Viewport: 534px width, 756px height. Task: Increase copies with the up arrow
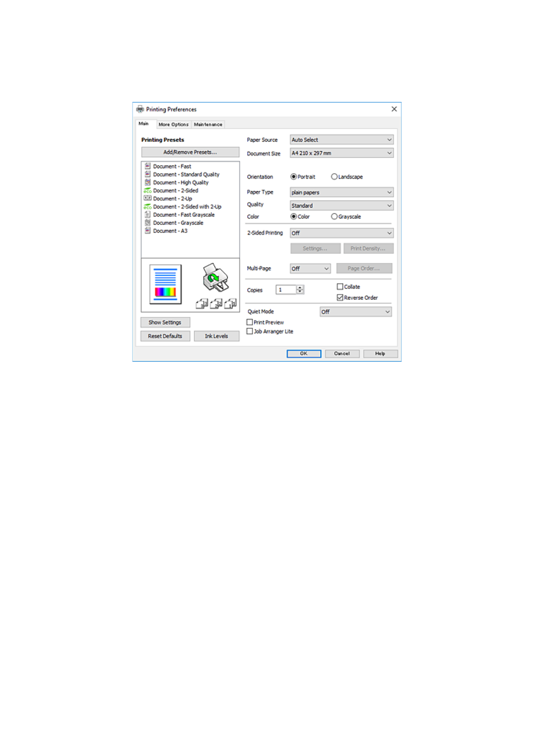click(x=300, y=287)
